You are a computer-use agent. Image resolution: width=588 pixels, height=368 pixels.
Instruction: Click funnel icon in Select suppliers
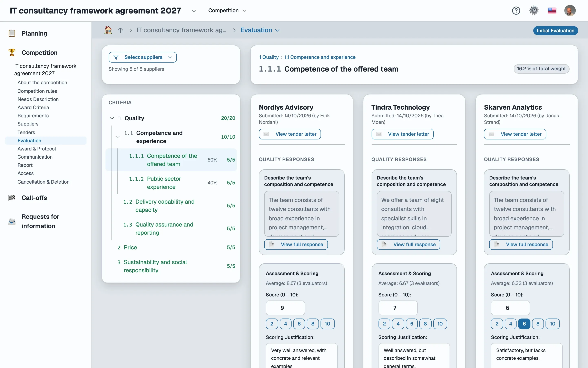tap(116, 57)
